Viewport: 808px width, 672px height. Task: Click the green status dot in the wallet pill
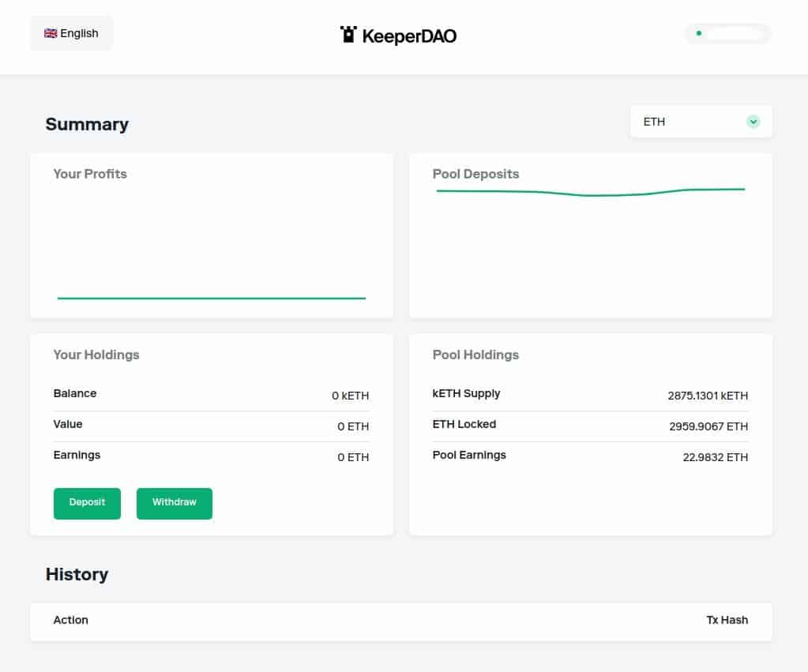(x=697, y=34)
